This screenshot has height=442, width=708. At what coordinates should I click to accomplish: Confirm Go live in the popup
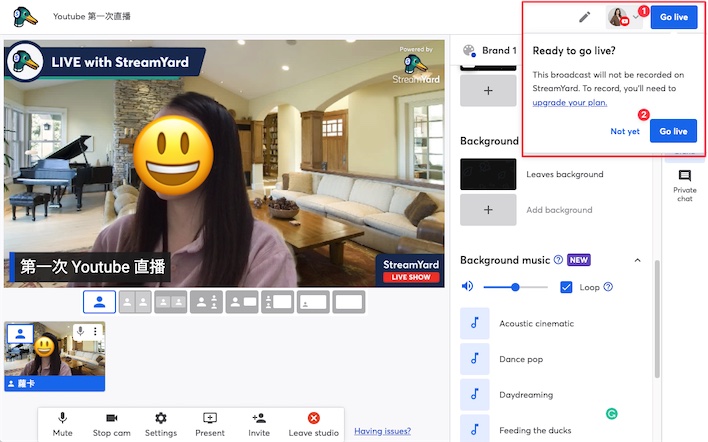(x=673, y=131)
